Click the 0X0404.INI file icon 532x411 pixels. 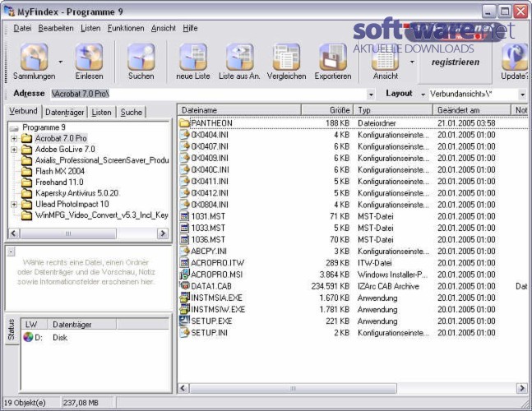[x=184, y=135]
